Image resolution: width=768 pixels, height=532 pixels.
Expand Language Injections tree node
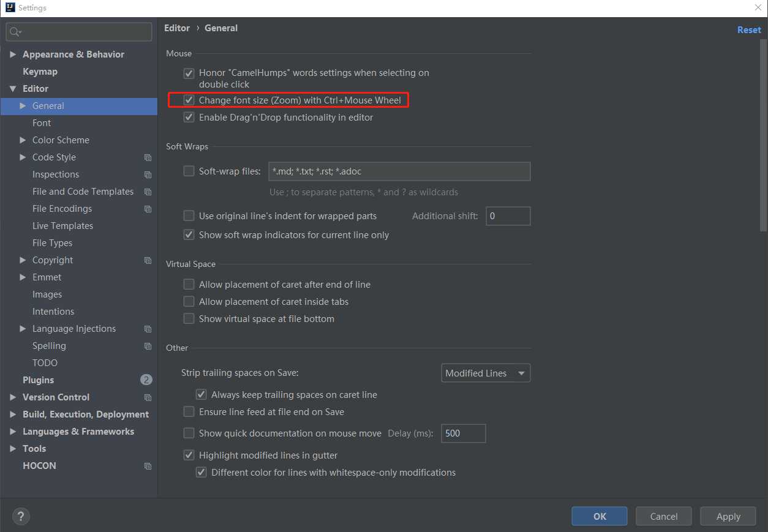[x=23, y=329]
